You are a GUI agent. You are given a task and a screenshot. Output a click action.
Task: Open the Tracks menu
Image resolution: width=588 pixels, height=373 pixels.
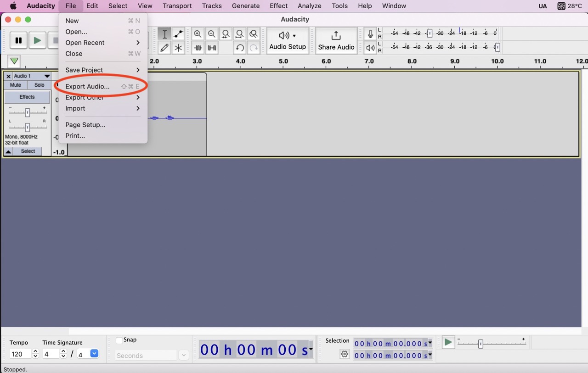tap(212, 6)
